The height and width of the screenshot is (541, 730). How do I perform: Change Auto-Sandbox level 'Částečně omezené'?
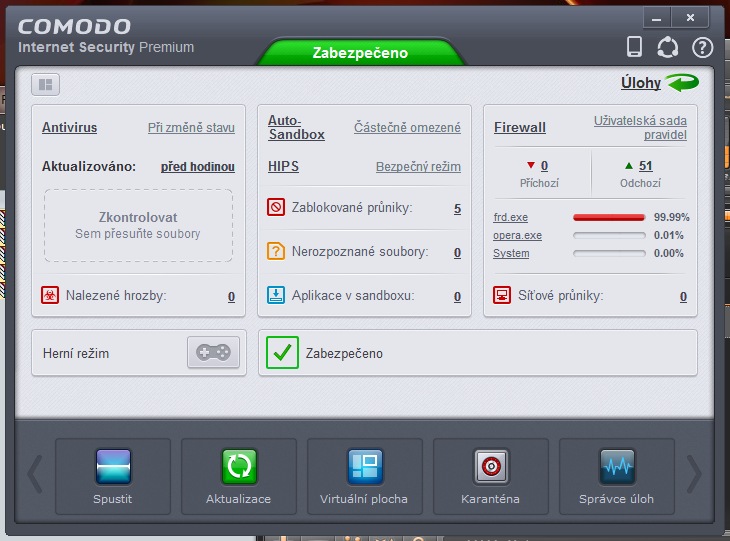[x=407, y=128]
